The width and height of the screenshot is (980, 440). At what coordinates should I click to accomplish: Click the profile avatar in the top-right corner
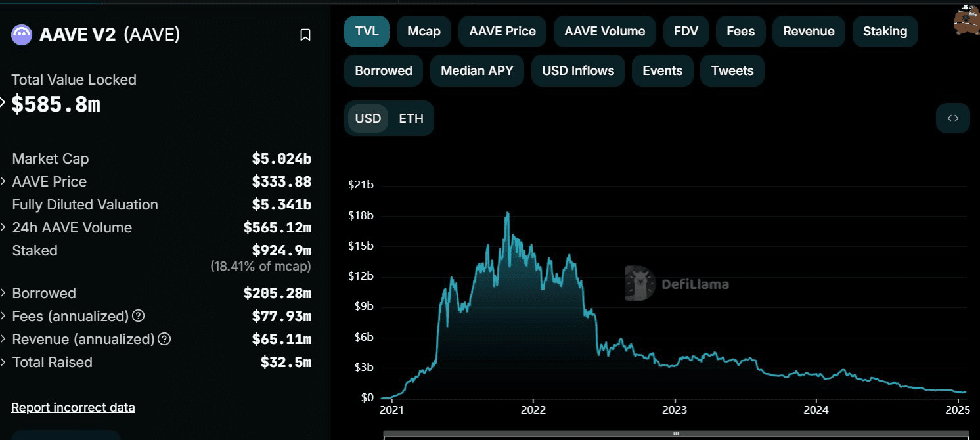point(964,20)
